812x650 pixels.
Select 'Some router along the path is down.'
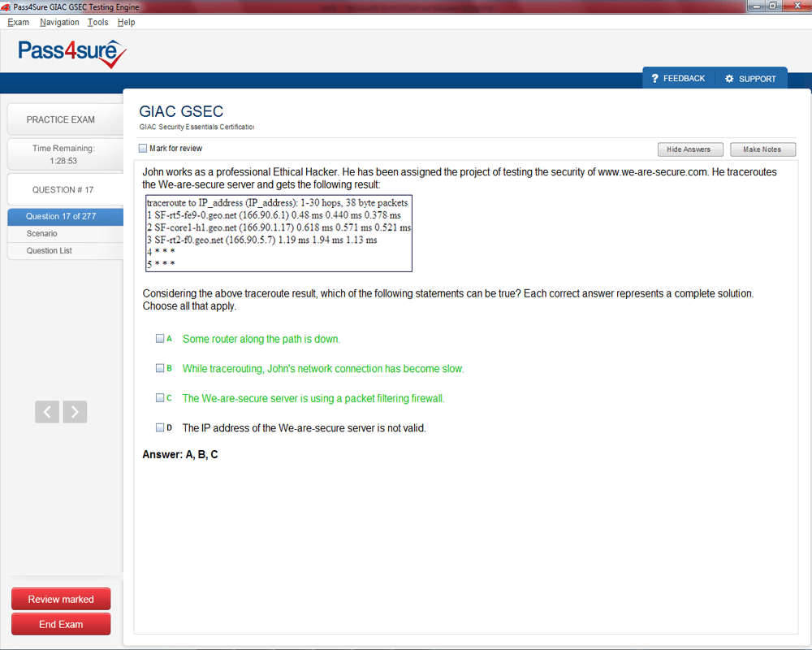point(261,339)
